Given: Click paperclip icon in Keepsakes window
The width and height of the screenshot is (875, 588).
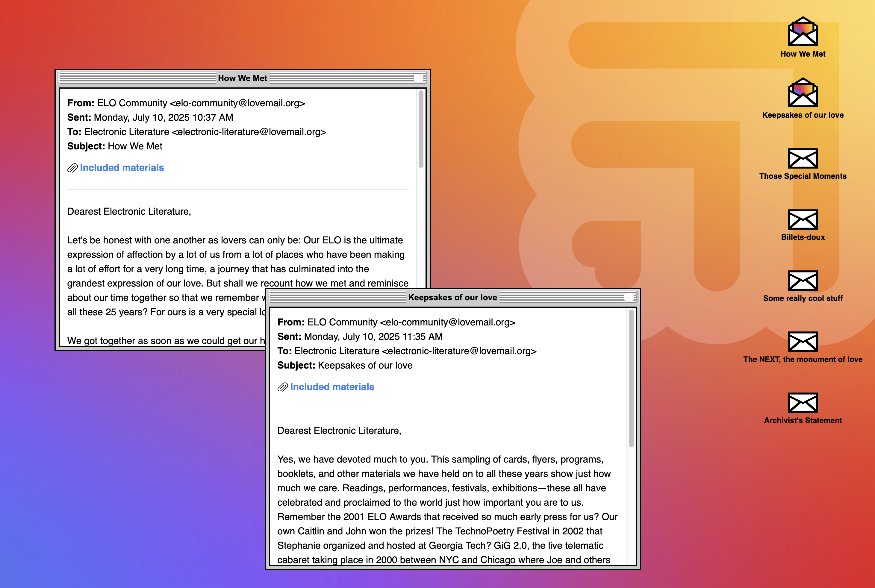Looking at the screenshot, I should point(283,387).
